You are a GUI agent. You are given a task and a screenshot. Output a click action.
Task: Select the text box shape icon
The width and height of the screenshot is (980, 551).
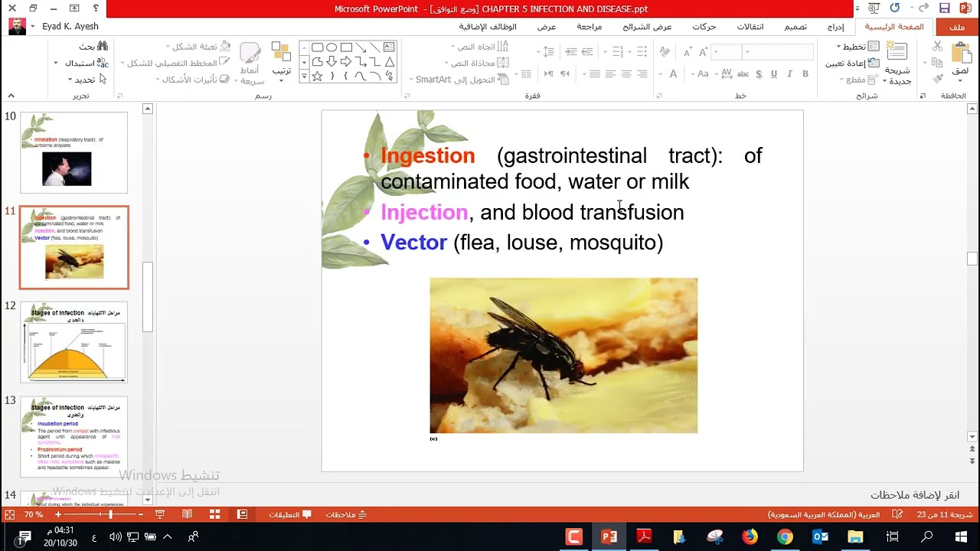(389, 47)
